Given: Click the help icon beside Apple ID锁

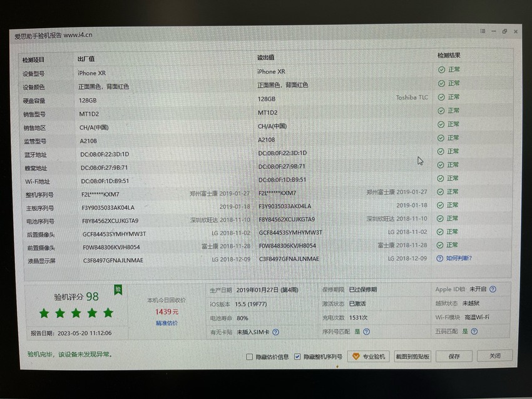Looking at the screenshot, I should coord(493,289).
